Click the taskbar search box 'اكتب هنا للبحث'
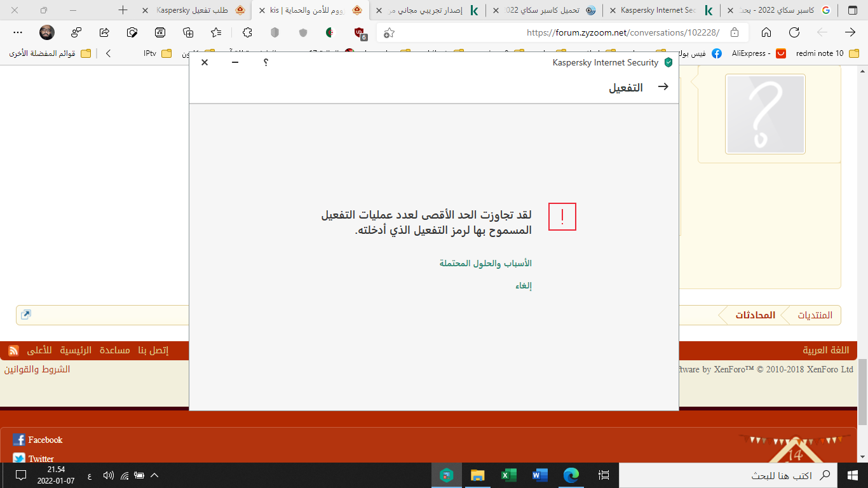 (728, 475)
